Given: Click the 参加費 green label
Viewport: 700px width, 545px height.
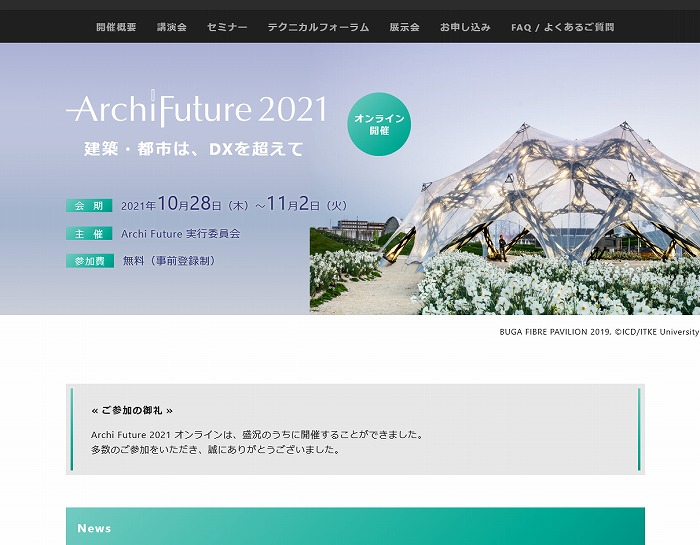Looking at the screenshot, I should [90, 261].
